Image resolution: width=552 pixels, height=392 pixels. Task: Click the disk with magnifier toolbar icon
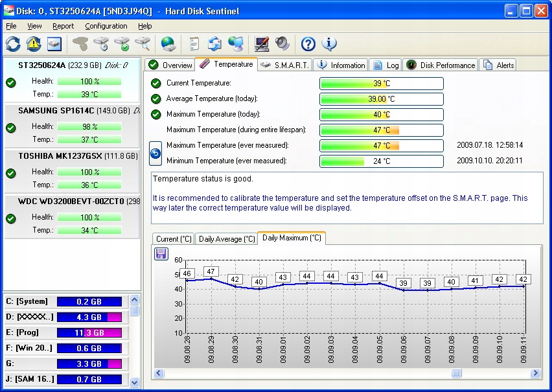point(142,43)
